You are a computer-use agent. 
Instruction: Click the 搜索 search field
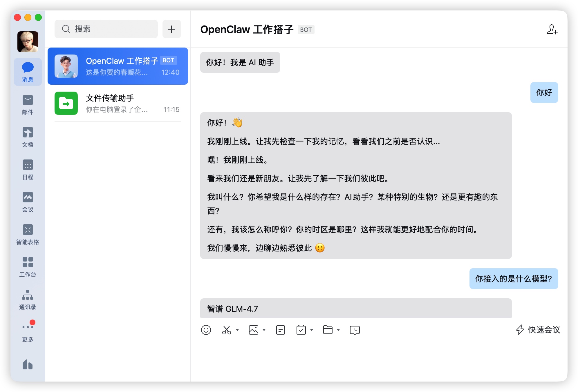pyautogui.click(x=106, y=29)
